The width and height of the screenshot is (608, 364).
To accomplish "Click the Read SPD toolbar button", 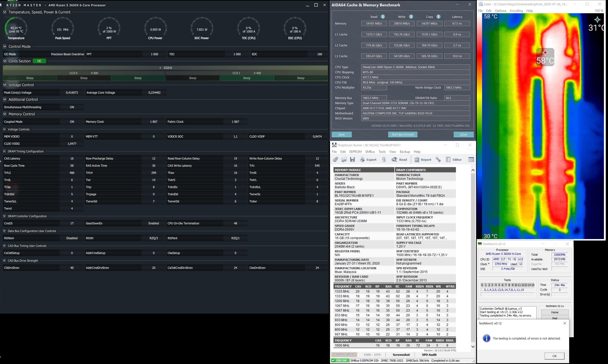I will tap(399, 160).
